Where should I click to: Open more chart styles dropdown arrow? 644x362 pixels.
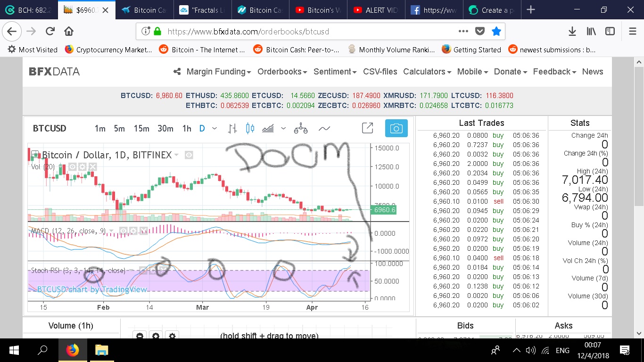click(x=283, y=129)
